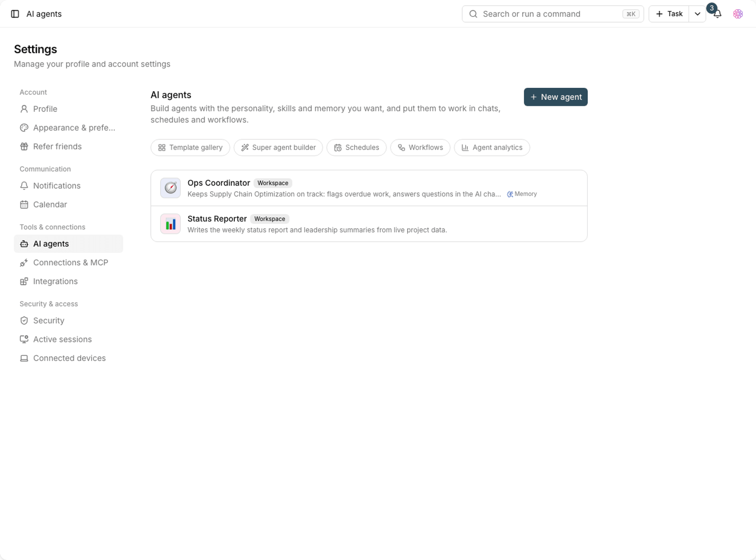Viewport: 756px width, 560px height.
Task: Click the New agent button
Action: 556,97
